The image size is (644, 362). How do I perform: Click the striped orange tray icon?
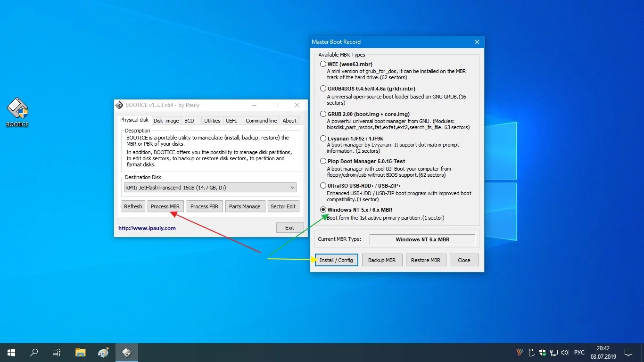click(520, 353)
